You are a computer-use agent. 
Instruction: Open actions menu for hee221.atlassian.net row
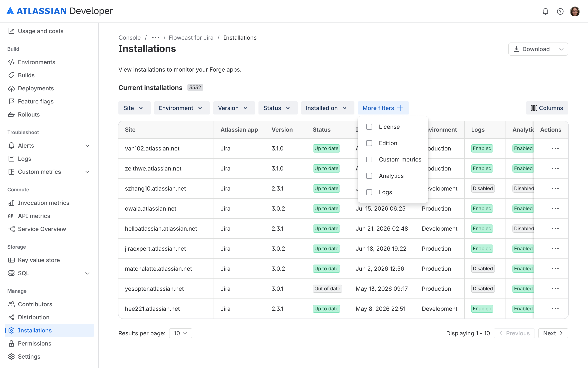click(x=555, y=309)
